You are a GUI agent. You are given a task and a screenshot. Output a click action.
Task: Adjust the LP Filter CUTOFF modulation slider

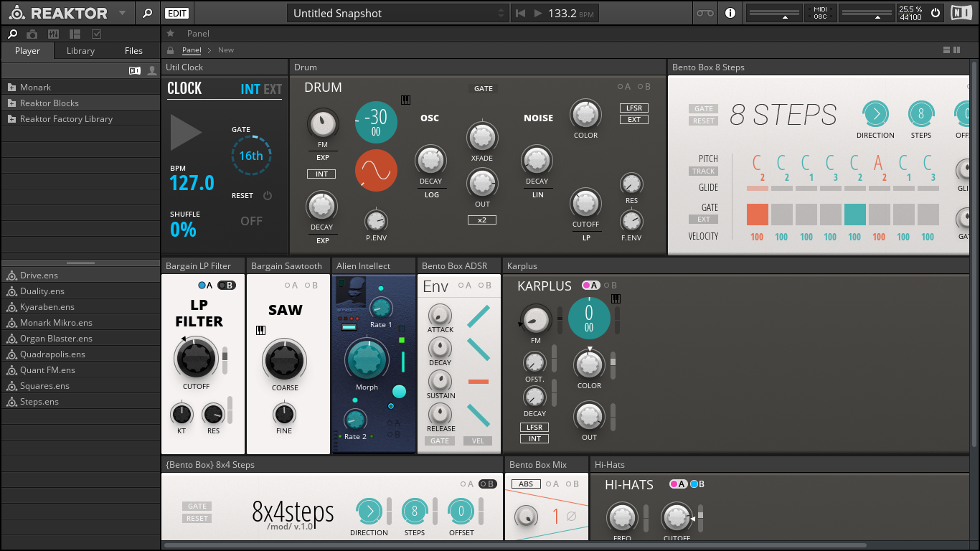point(225,361)
